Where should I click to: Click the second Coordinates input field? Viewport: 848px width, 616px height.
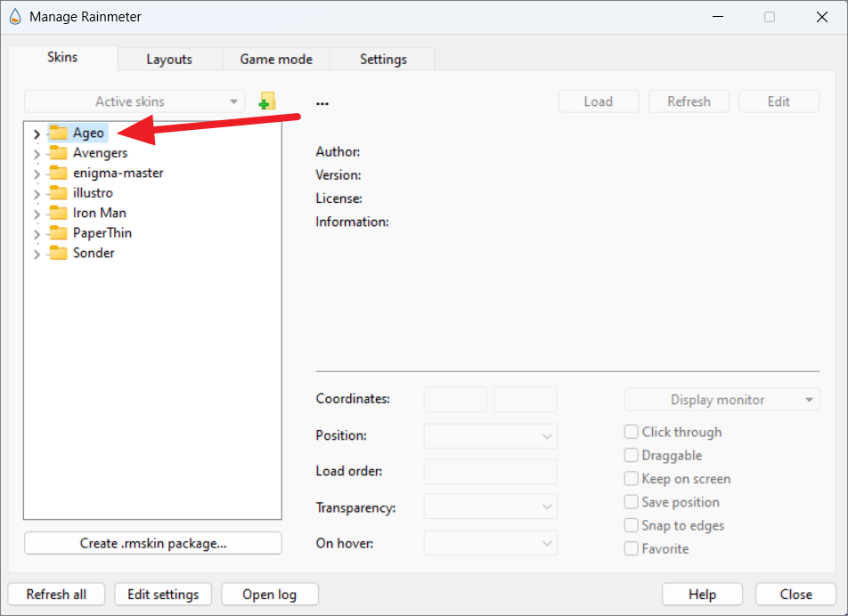pyautogui.click(x=526, y=400)
